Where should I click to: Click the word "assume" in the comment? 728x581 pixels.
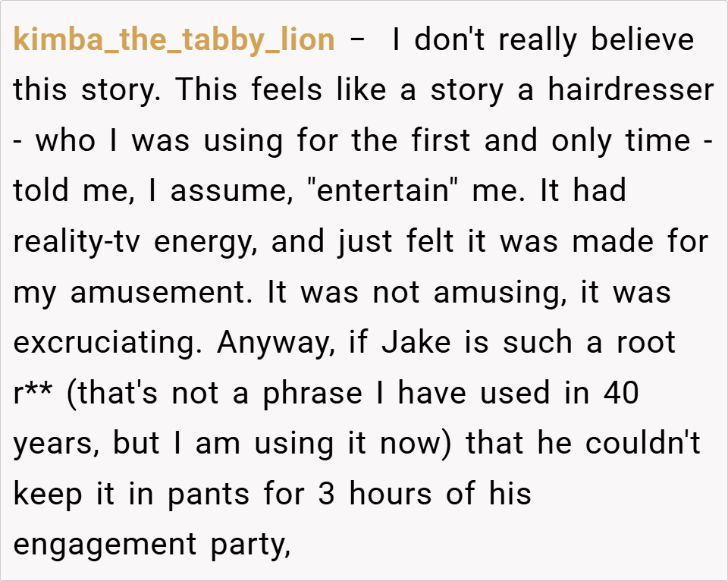point(229,191)
